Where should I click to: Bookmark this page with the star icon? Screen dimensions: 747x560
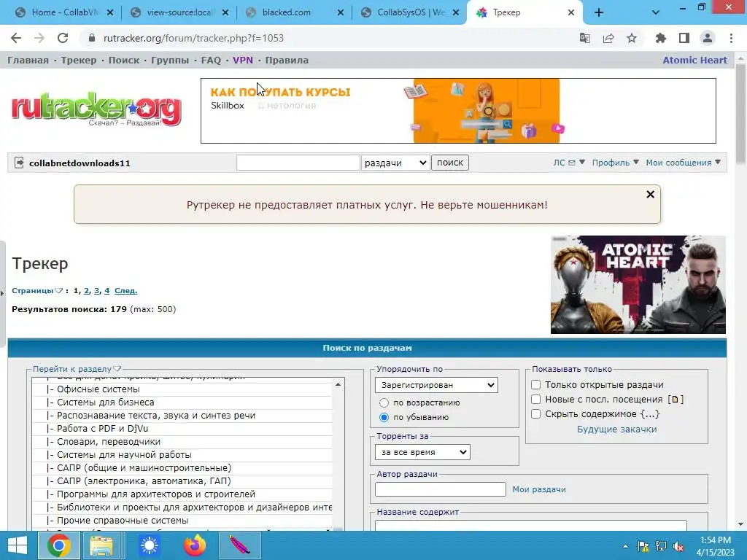[632, 38]
